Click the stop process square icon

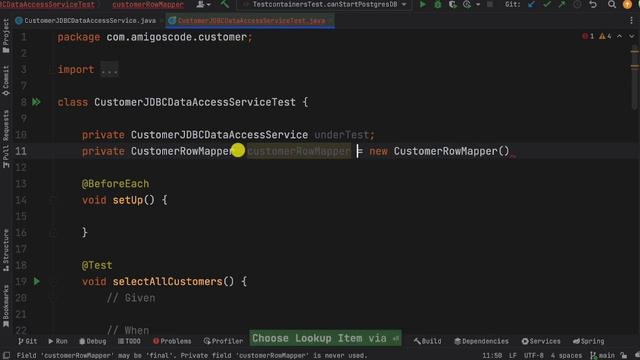point(490,4)
